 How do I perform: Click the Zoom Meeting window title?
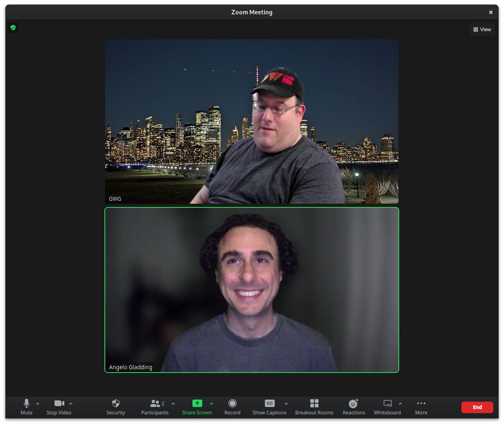(x=252, y=12)
